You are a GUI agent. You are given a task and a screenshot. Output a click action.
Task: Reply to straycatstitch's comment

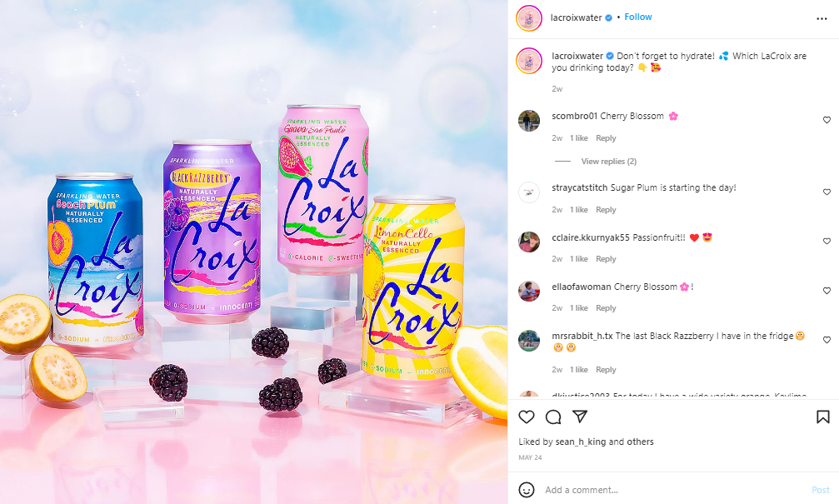(606, 210)
